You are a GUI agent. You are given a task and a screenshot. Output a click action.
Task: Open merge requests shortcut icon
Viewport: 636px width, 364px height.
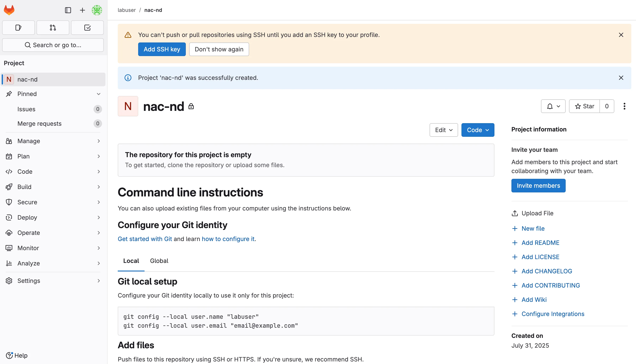53,27
